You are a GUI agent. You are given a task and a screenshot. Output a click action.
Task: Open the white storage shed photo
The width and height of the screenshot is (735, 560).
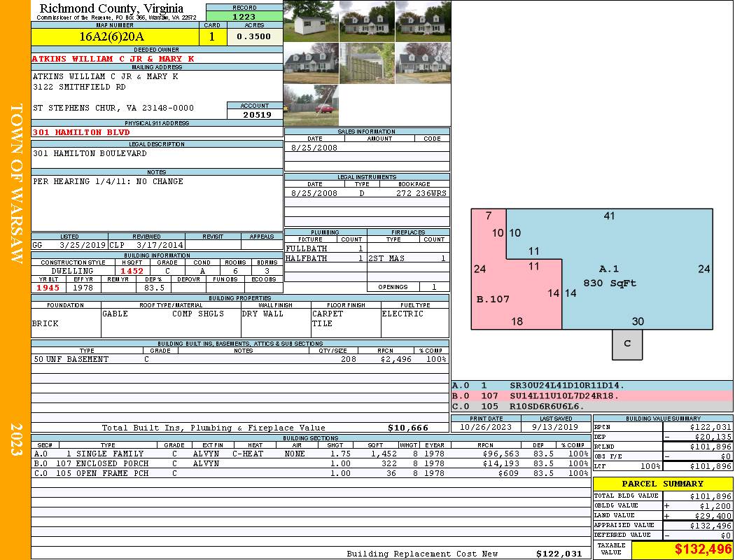[311, 21]
